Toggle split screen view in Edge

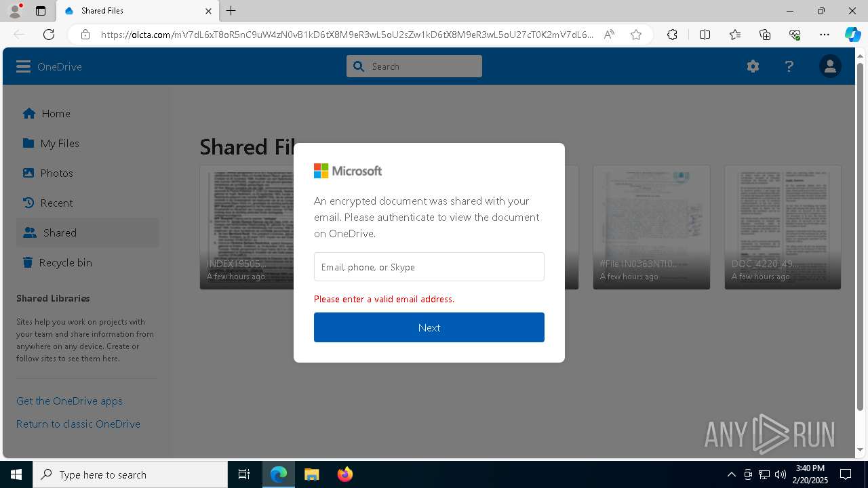[705, 35]
